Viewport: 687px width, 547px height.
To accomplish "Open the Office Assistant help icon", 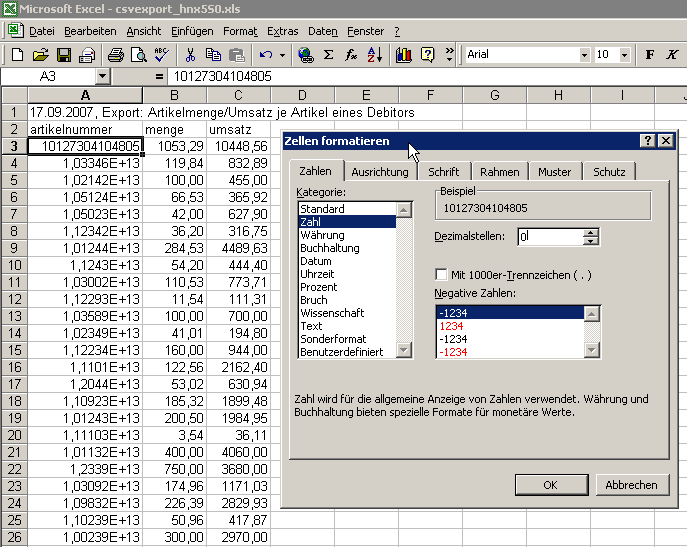I will pos(427,55).
